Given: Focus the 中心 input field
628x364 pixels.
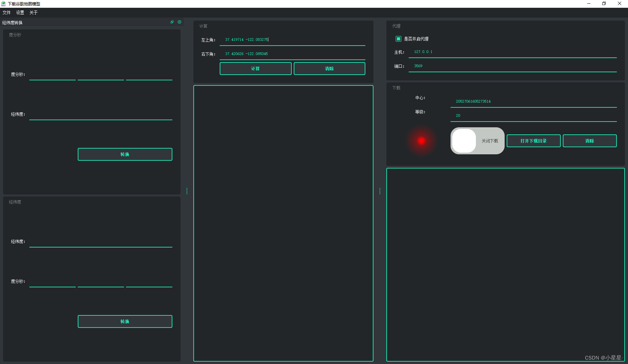Looking at the screenshot, I should point(533,102).
